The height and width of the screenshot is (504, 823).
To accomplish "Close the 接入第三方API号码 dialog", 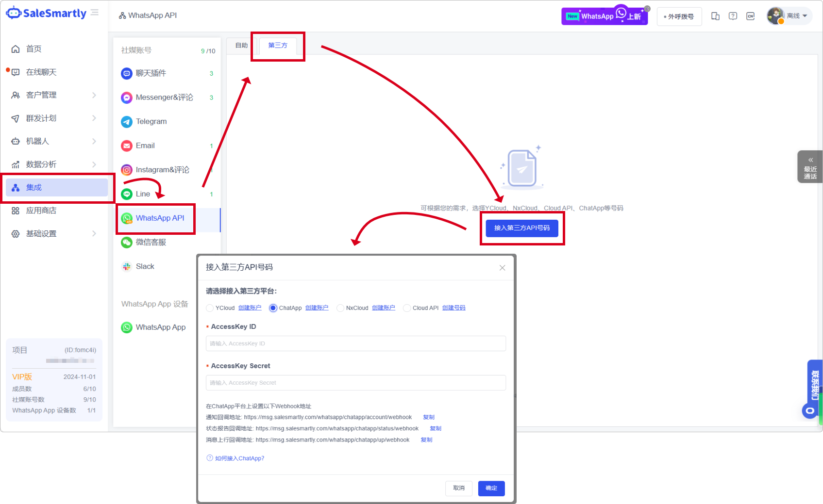I will 502,268.
